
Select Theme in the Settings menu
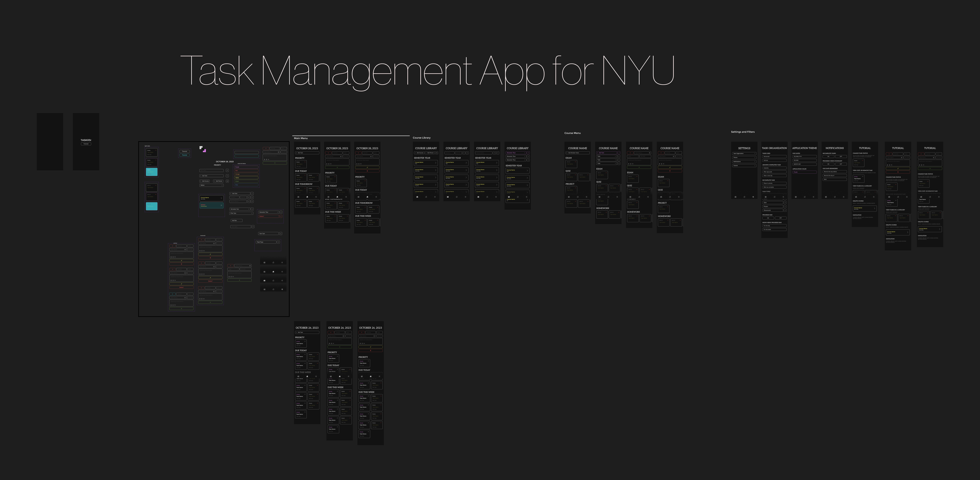(x=744, y=158)
